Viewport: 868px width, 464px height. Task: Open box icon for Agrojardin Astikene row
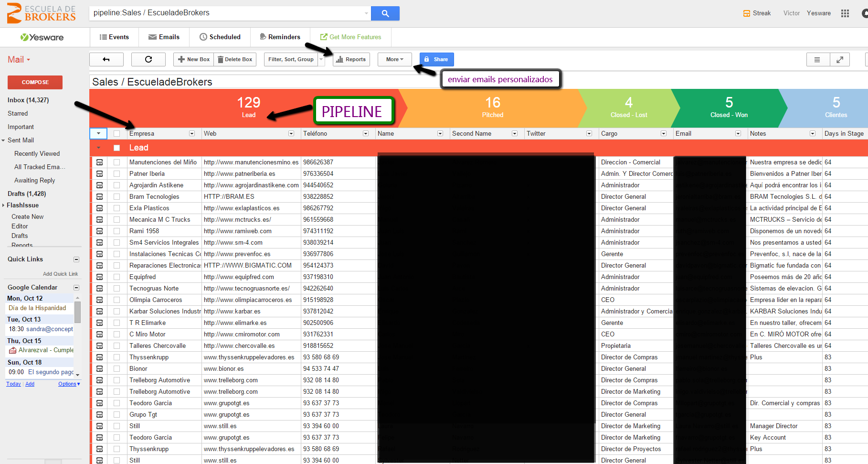[x=99, y=185]
